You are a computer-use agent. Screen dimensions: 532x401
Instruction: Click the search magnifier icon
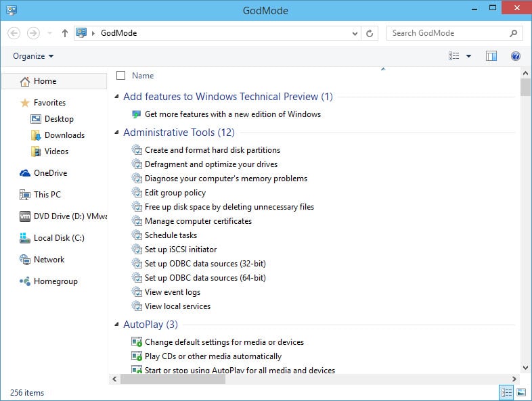(513, 33)
